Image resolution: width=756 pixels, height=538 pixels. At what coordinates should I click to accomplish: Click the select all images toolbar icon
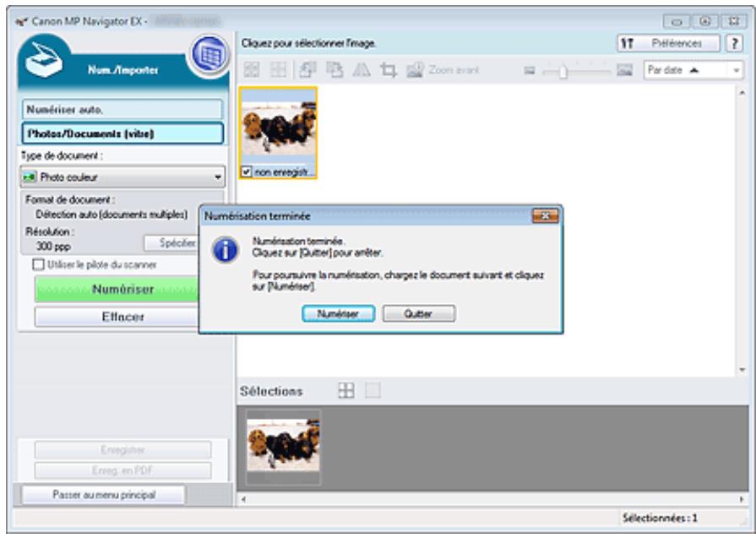[252, 70]
